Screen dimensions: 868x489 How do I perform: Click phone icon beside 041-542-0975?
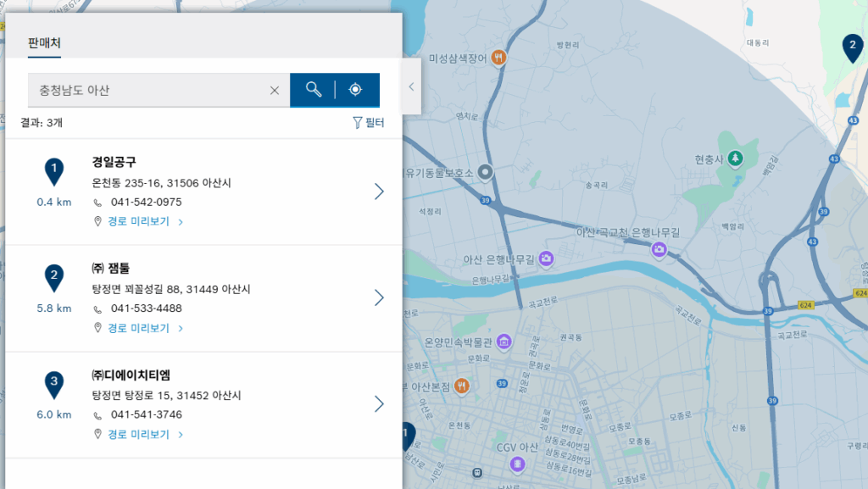pyautogui.click(x=97, y=203)
